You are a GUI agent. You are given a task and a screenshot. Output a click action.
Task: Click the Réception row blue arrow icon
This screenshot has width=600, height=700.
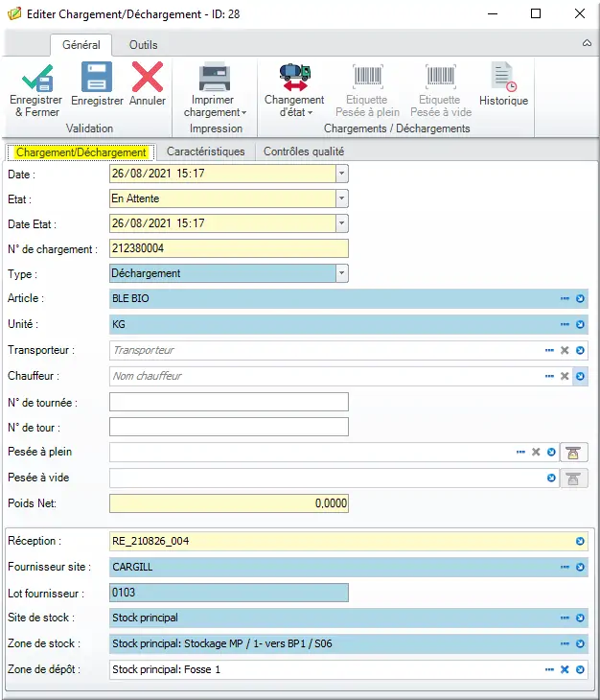tap(580, 541)
